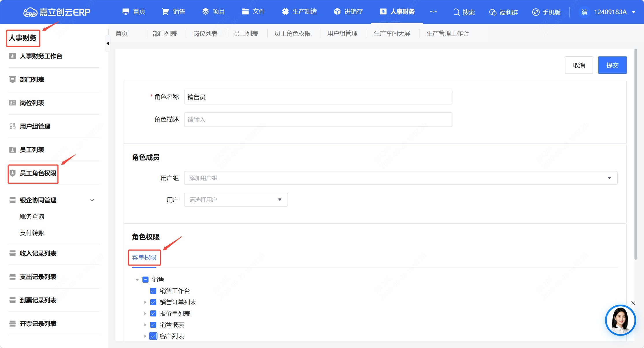Open the account dropdown arrow beside 12409183A
This screenshot has height=348, width=644.
tap(634, 12)
